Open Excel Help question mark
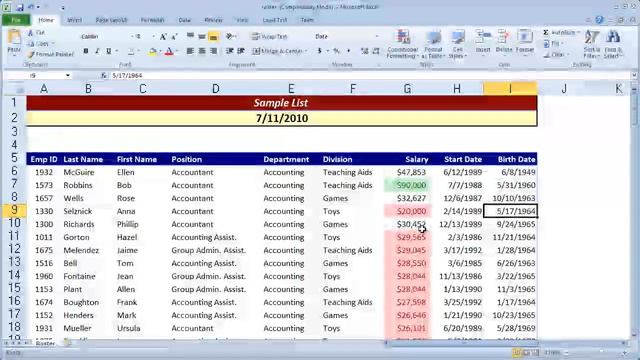 (x=599, y=20)
